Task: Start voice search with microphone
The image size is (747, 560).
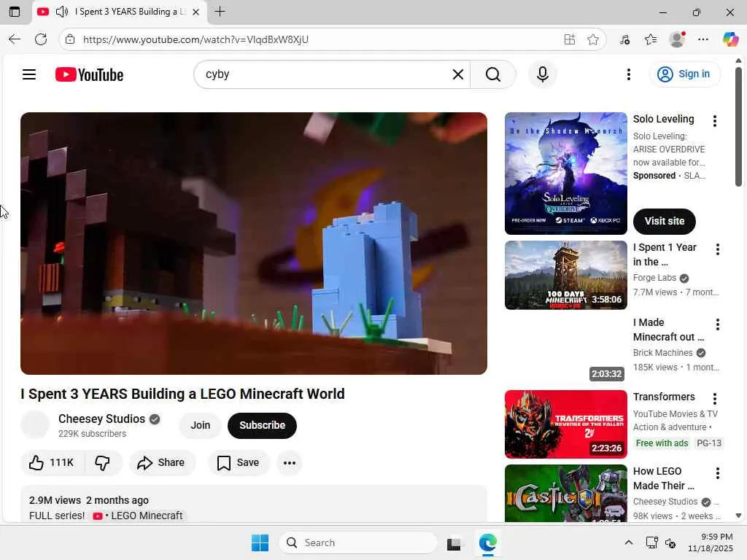Action: (542, 74)
